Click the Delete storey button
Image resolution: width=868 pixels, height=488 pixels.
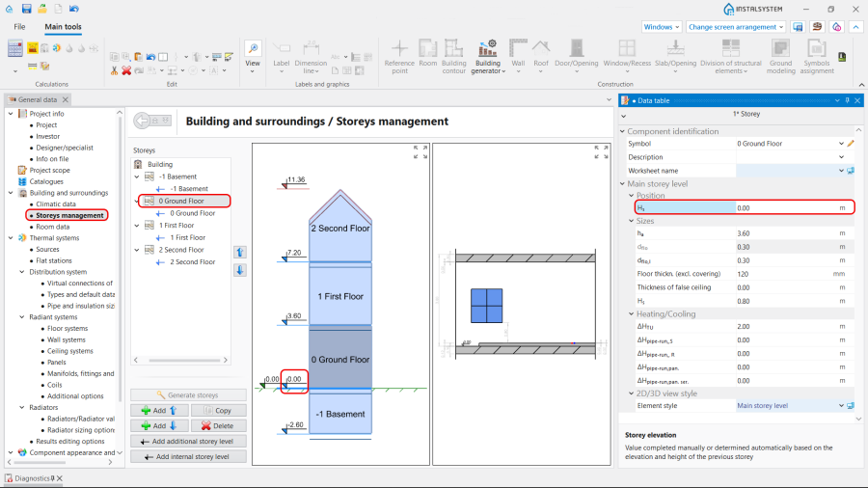(x=217, y=425)
